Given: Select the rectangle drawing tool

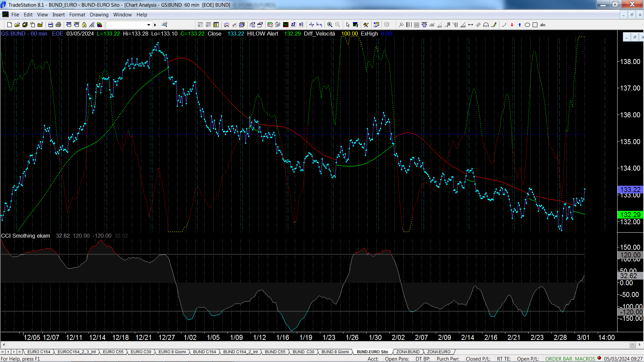Looking at the screenshot, I should tap(535, 24).
